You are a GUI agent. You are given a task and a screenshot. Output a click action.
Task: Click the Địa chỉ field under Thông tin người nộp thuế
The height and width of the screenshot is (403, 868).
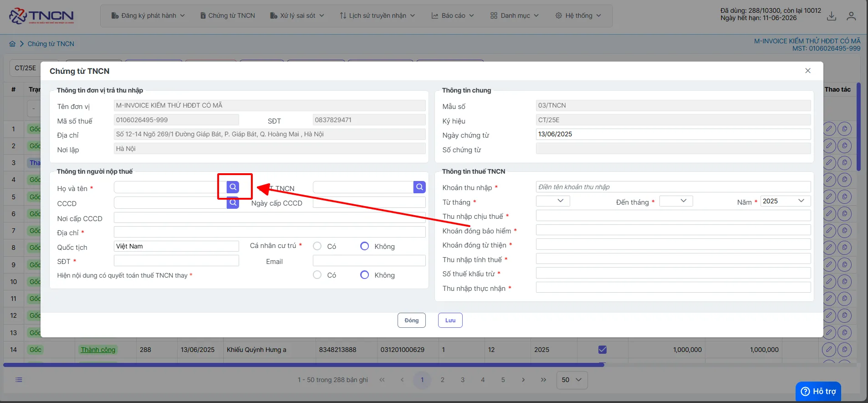point(270,232)
